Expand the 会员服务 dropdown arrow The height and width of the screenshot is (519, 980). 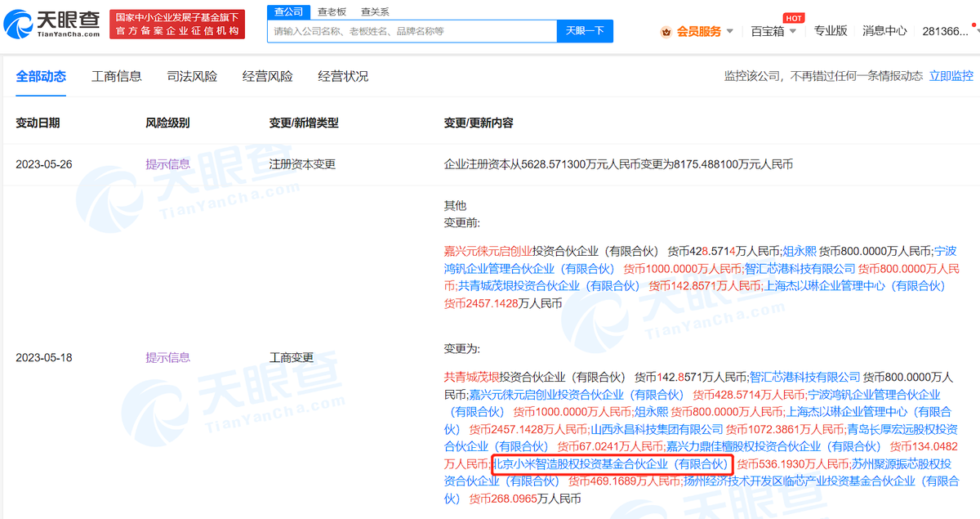[729, 32]
